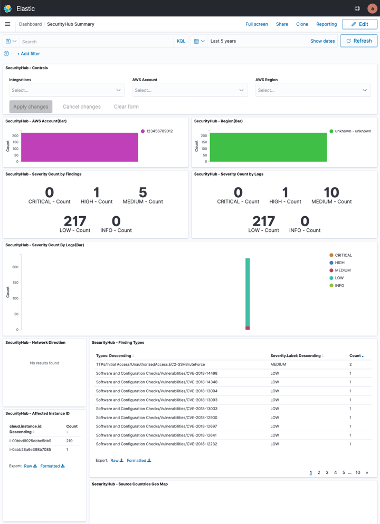This screenshot has height=524, width=380.
Task: Download Raw export in Finding Types panel
Action: pos(117,461)
